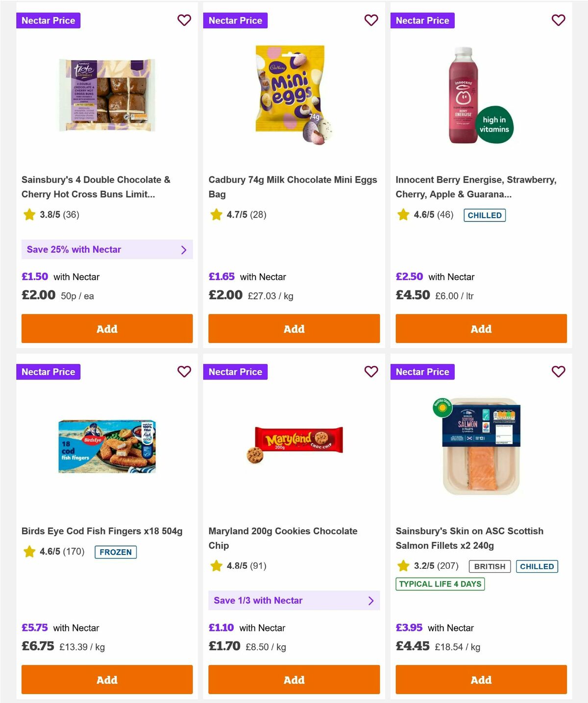Open the Maryland 200g Cookies product page
588x703 pixels.
click(283, 538)
